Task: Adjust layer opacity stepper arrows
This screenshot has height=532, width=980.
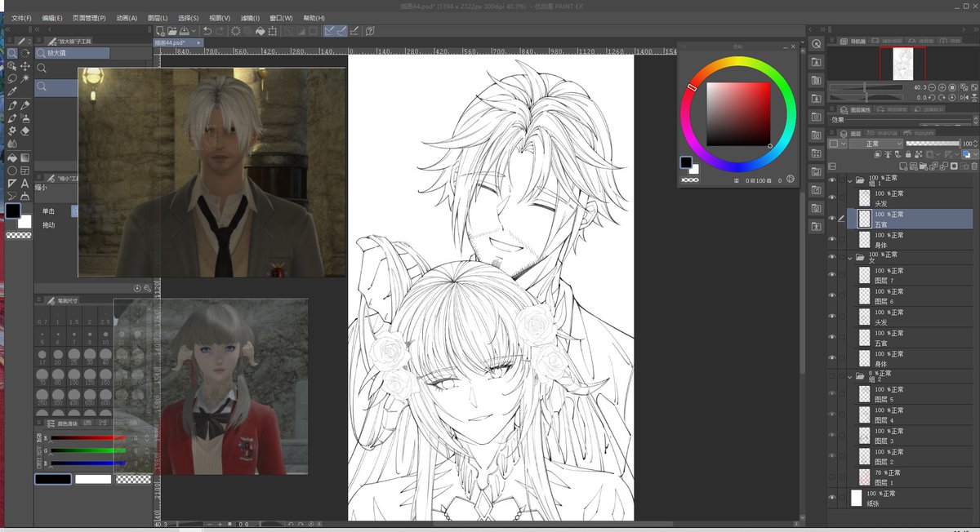Action: (973, 144)
